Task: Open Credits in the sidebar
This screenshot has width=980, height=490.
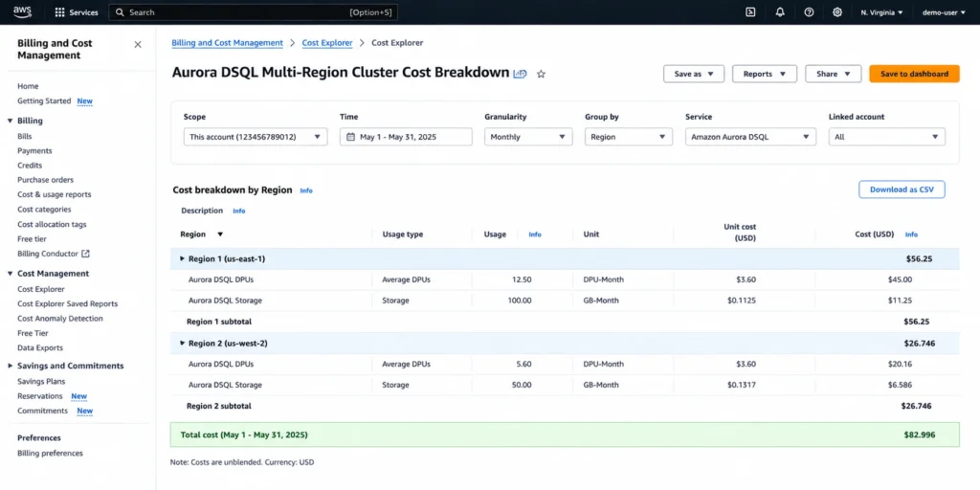Action: pos(30,166)
